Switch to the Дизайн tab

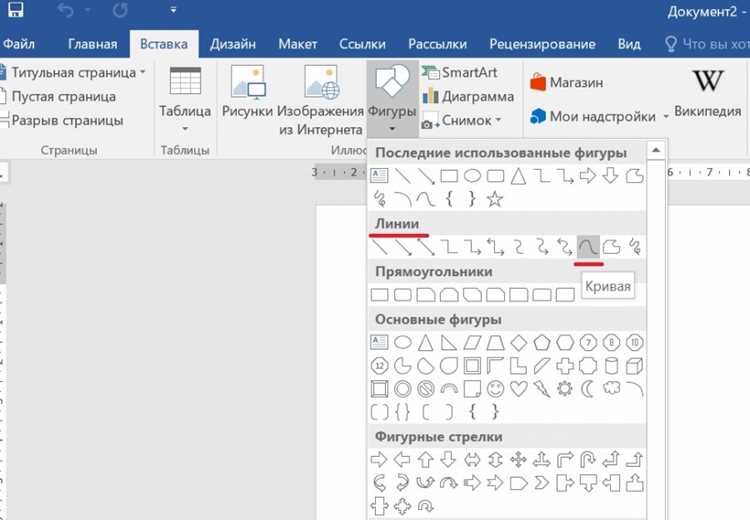232,44
